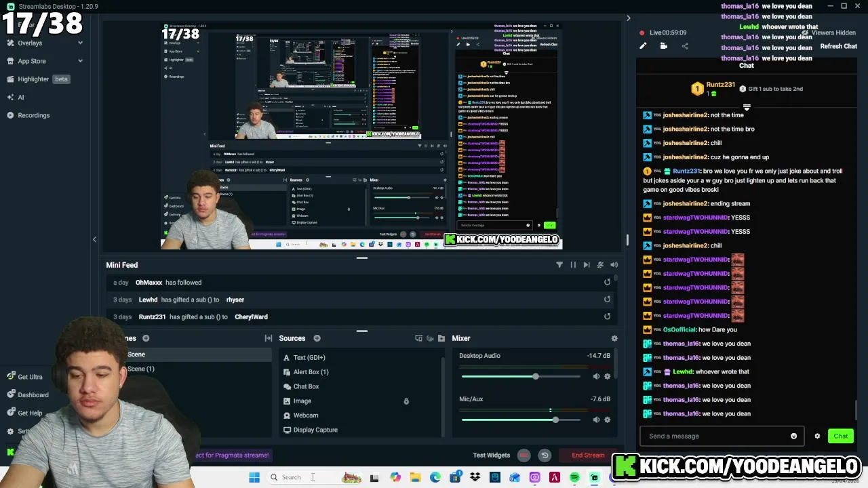Mute Desktop Audio

(x=596, y=376)
